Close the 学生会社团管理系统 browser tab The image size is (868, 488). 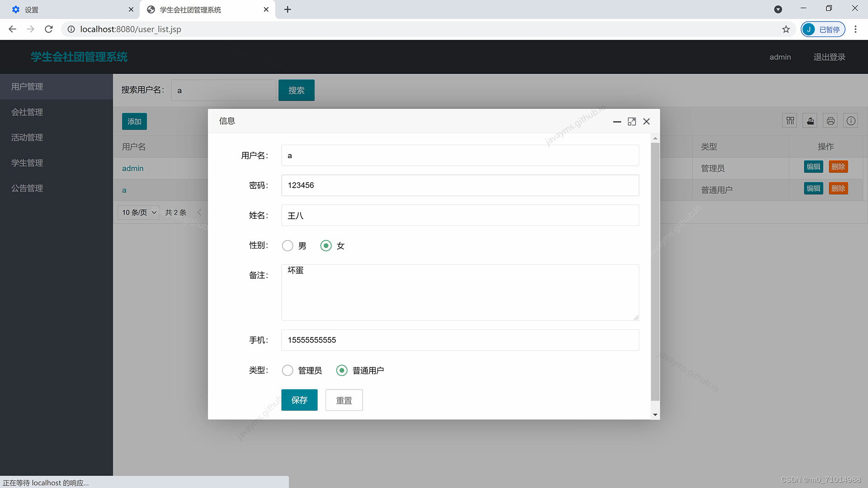(x=266, y=9)
